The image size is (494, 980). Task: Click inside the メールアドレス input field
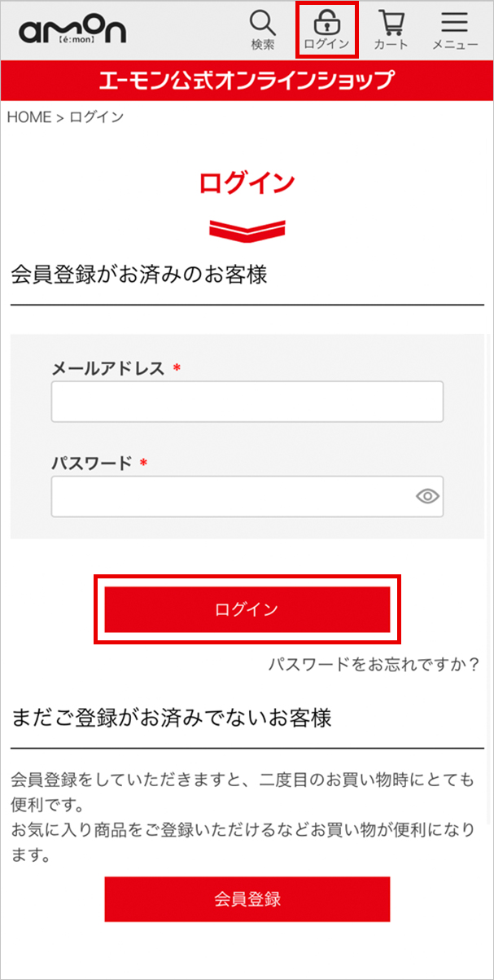pyautogui.click(x=247, y=401)
